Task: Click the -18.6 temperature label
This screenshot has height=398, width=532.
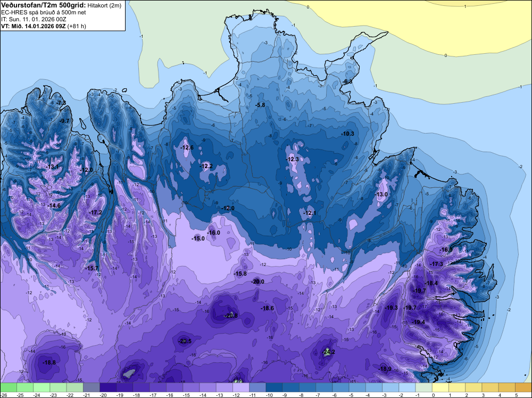Action: [x=268, y=308]
